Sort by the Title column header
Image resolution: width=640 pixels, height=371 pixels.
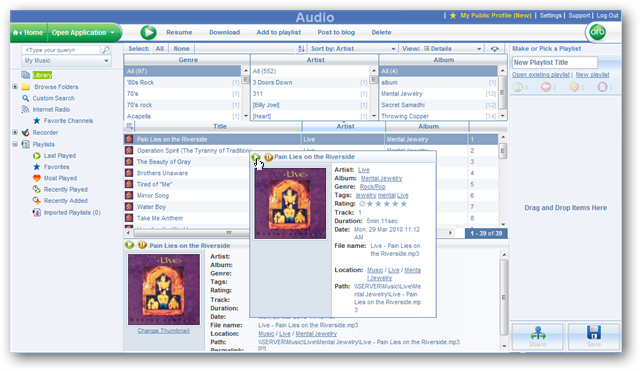tap(220, 127)
